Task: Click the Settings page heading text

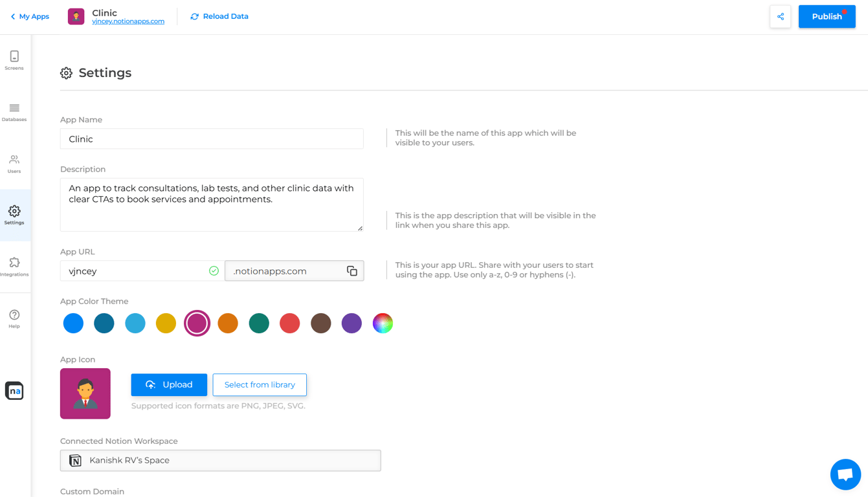Action: click(105, 73)
